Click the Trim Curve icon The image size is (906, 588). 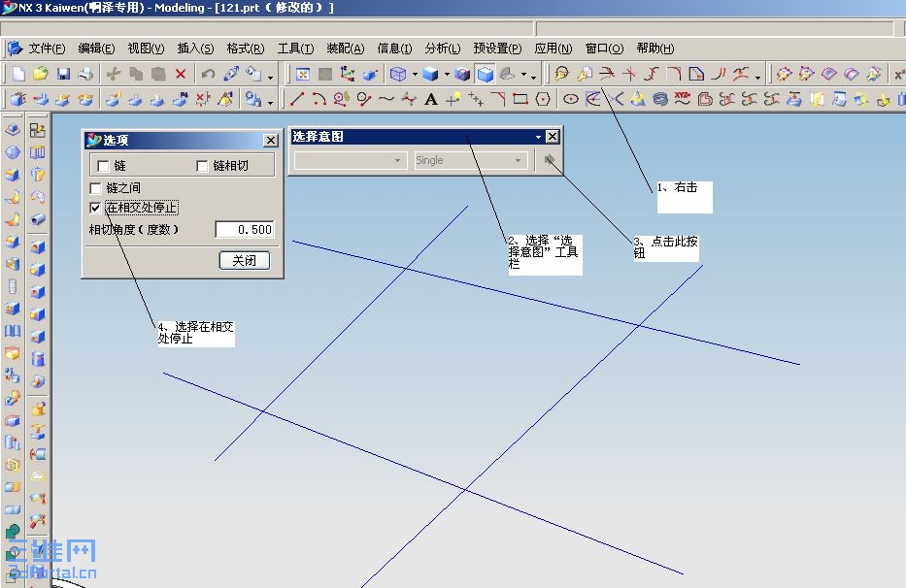coord(607,74)
